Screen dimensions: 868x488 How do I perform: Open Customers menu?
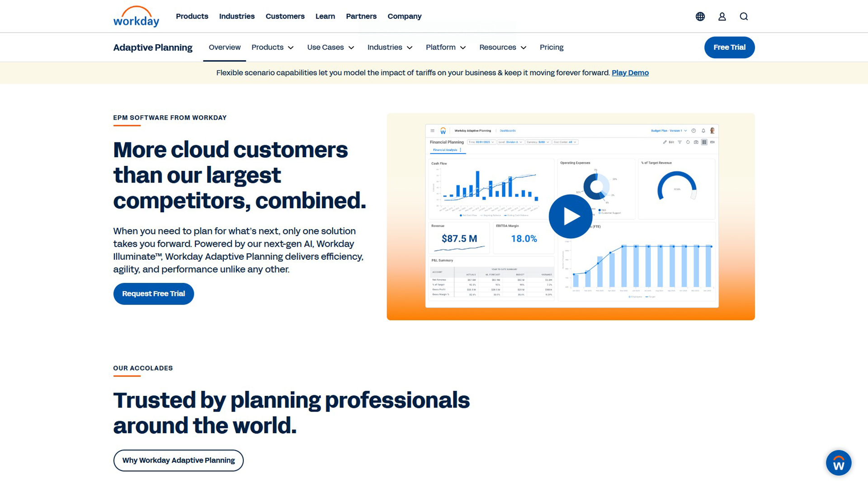(285, 16)
